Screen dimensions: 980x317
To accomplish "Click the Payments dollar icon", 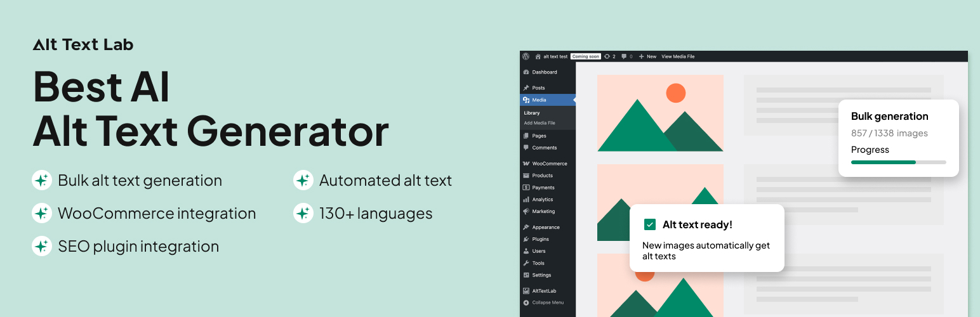I will pyautogui.click(x=526, y=188).
